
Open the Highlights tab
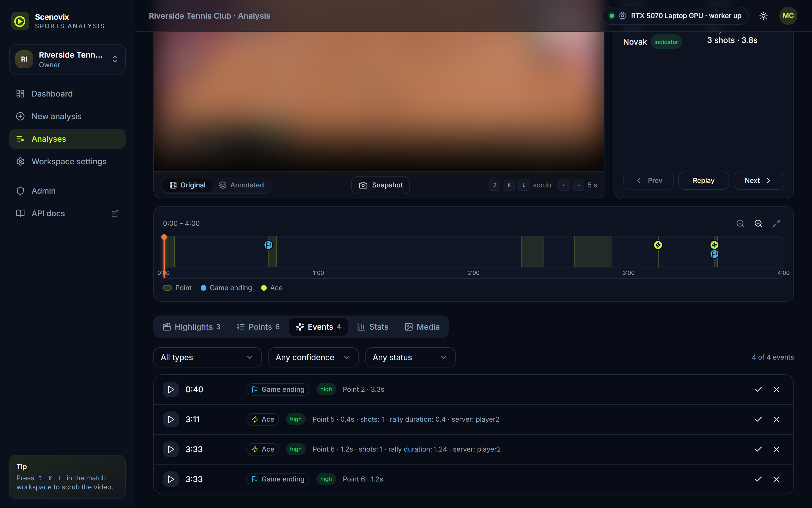click(191, 327)
